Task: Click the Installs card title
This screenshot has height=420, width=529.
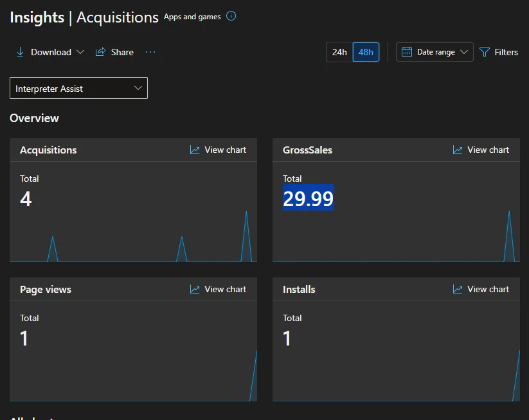Action: point(299,290)
